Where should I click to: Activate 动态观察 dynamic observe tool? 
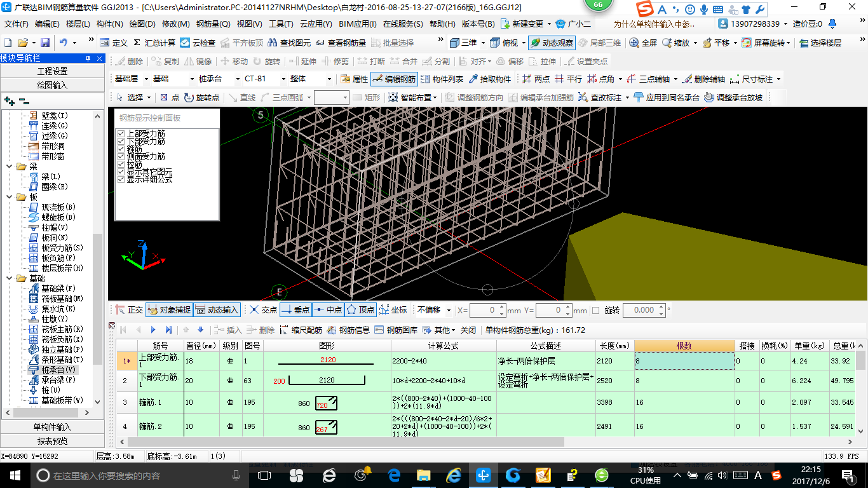point(552,43)
